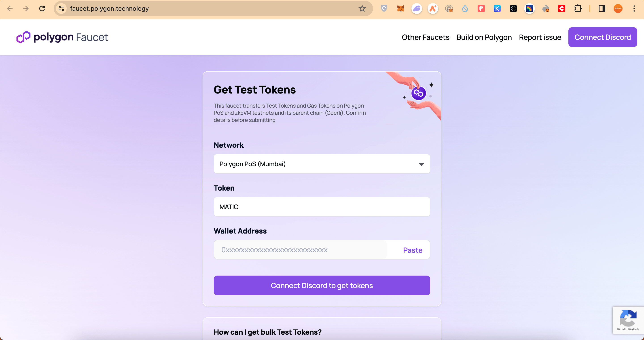Viewport: 644px width, 340px height.
Task: Click the Report issue link
Action: [540, 37]
